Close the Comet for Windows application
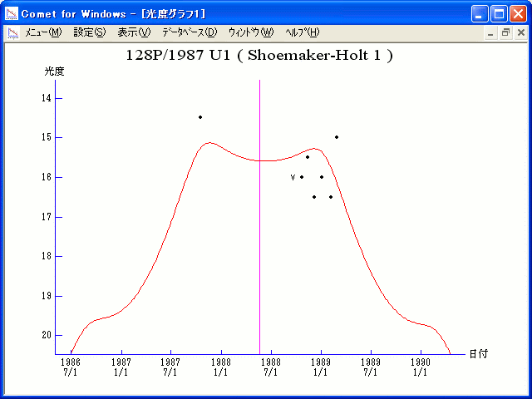The width and height of the screenshot is (532, 399). (517, 13)
